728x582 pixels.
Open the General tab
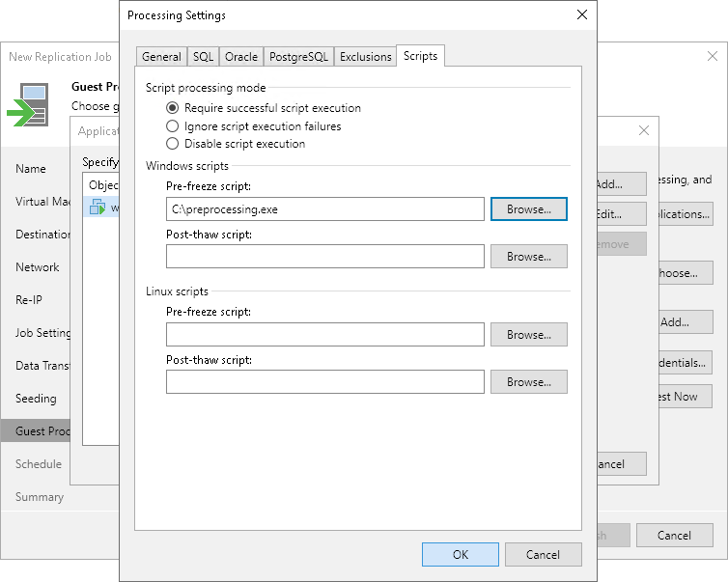161,57
